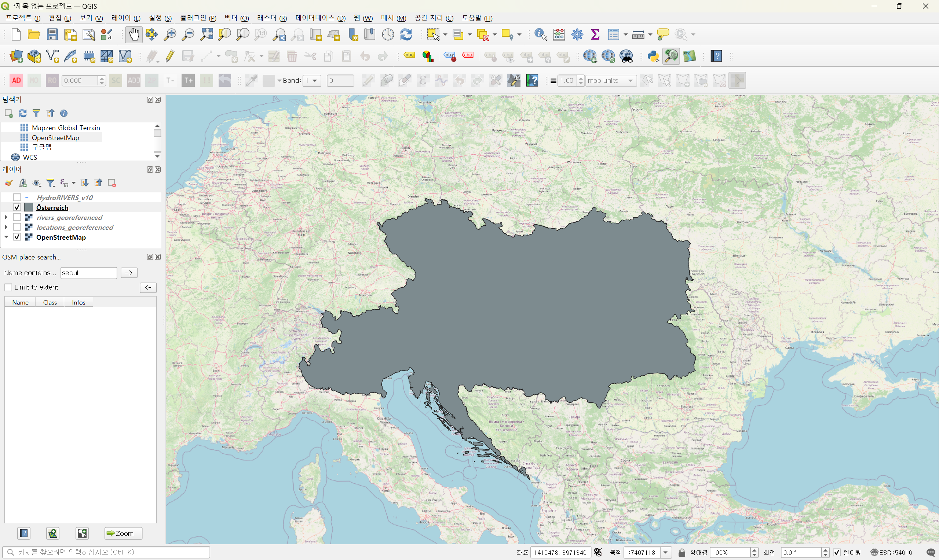Expand the locations_georeferenced layer tree arrow
939x560 pixels.
pyautogui.click(x=6, y=227)
